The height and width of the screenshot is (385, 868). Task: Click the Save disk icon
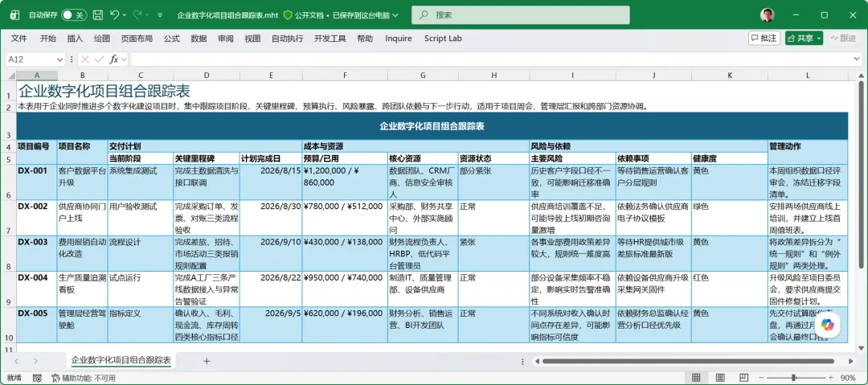click(98, 15)
